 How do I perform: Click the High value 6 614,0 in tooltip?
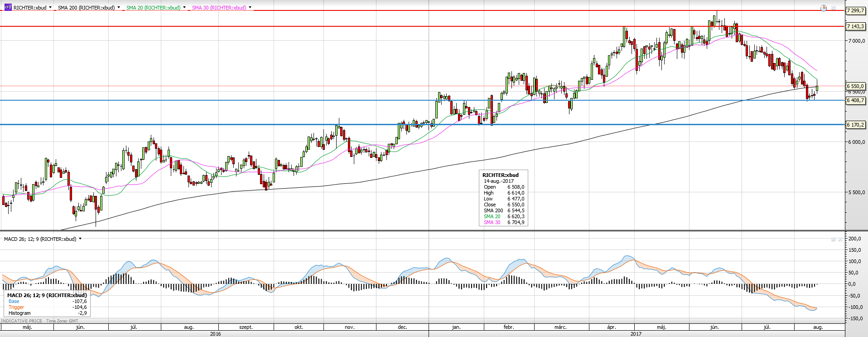click(x=516, y=193)
